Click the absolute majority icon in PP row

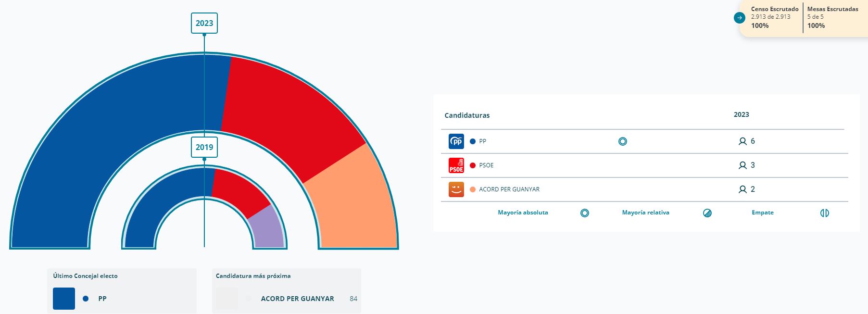coord(622,141)
